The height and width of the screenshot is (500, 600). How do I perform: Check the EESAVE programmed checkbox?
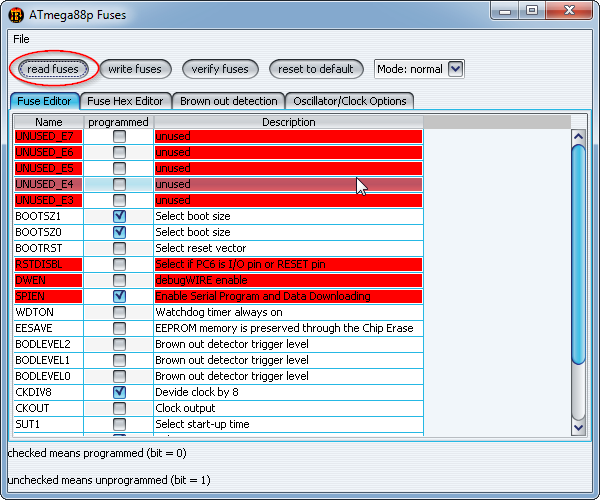pos(119,328)
